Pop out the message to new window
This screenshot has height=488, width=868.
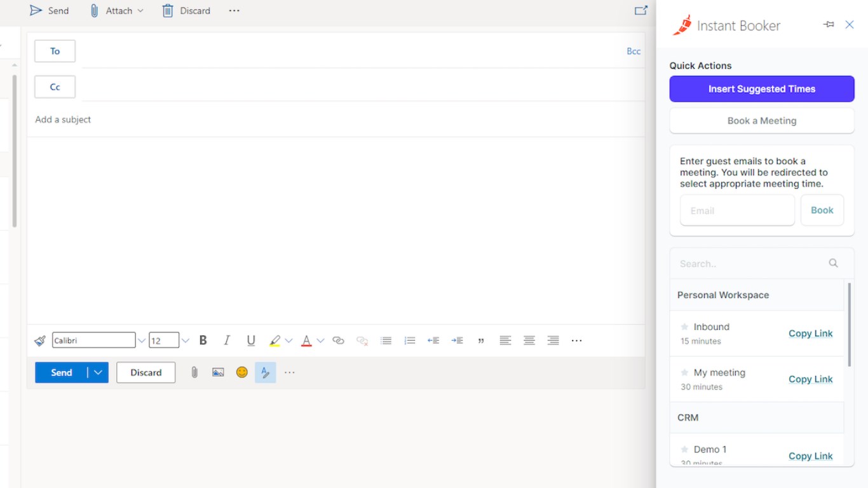[641, 10]
